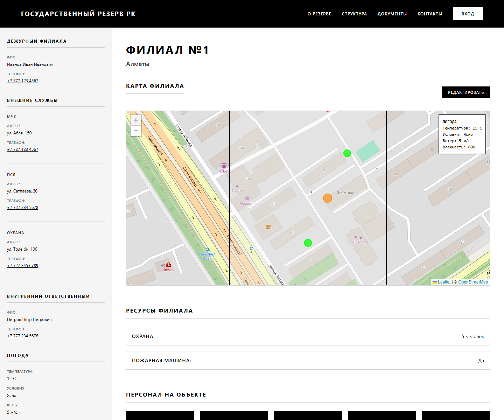This screenshot has width=504, height=420.
Task: Click the address ул. Толе би, 100
Action: [x=22, y=249]
